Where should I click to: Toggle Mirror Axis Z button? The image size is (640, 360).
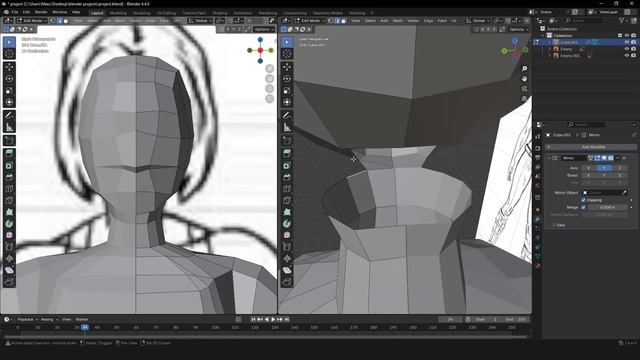620,168
